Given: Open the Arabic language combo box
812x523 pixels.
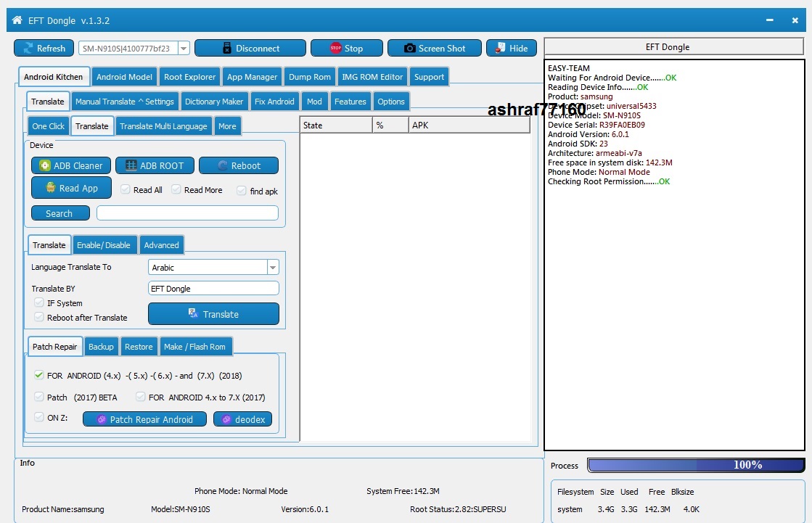Looking at the screenshot, I should point(214,267).
